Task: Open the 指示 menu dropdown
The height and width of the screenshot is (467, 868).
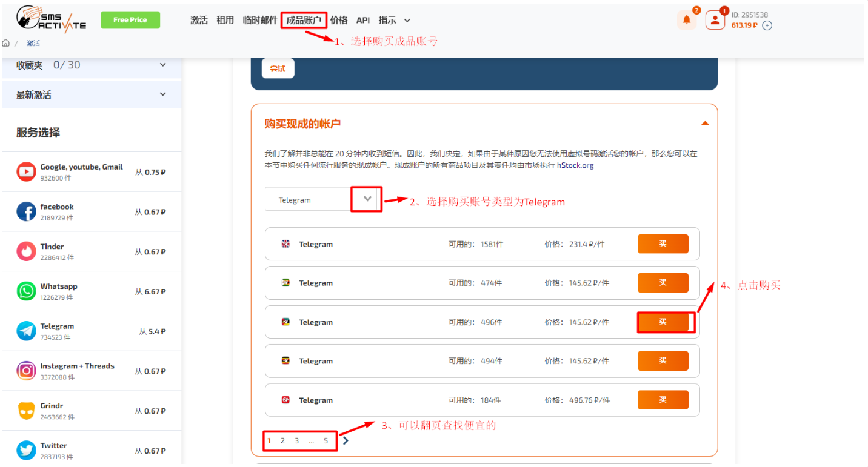Action: (395, 20)
